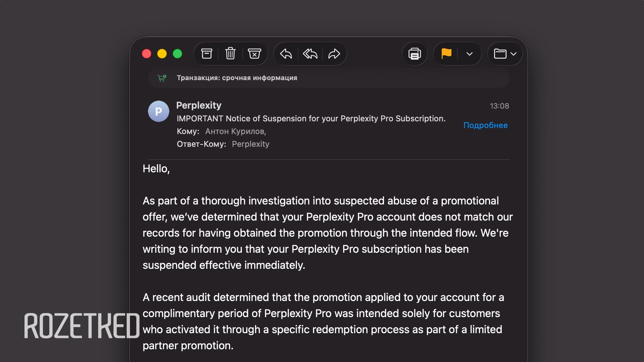Image resolution: width=644 pixels, height=362 pixels.
Task: Reply to the Perplexity message
Action: click(286, 54)
